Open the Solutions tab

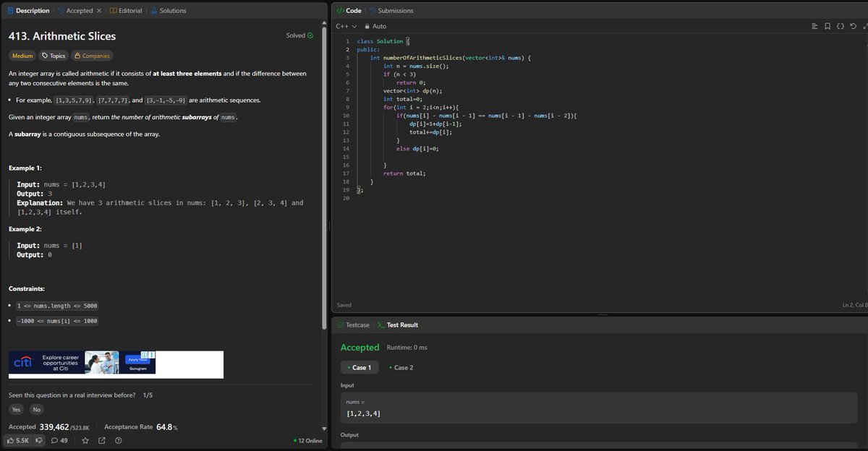(x=168, y=10)
